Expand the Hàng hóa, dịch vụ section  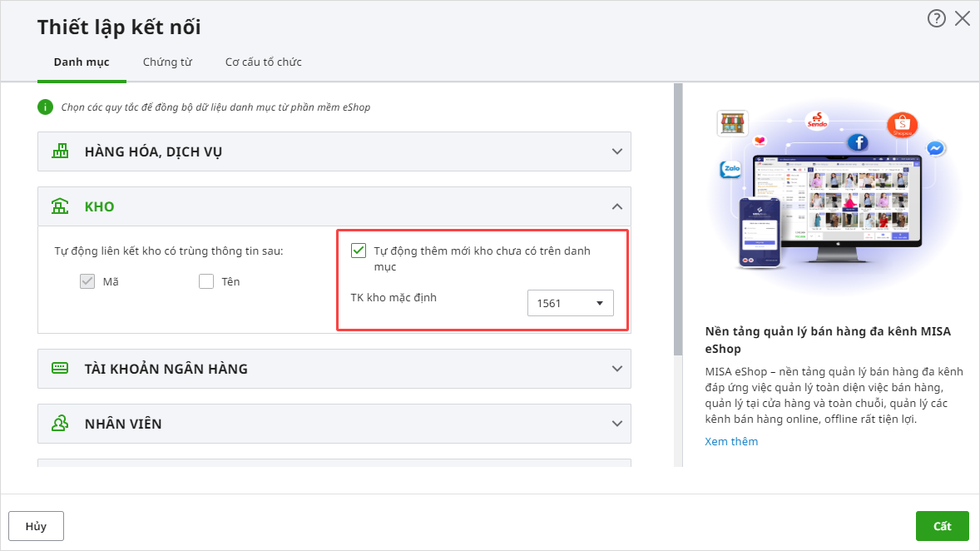(617, 151)
